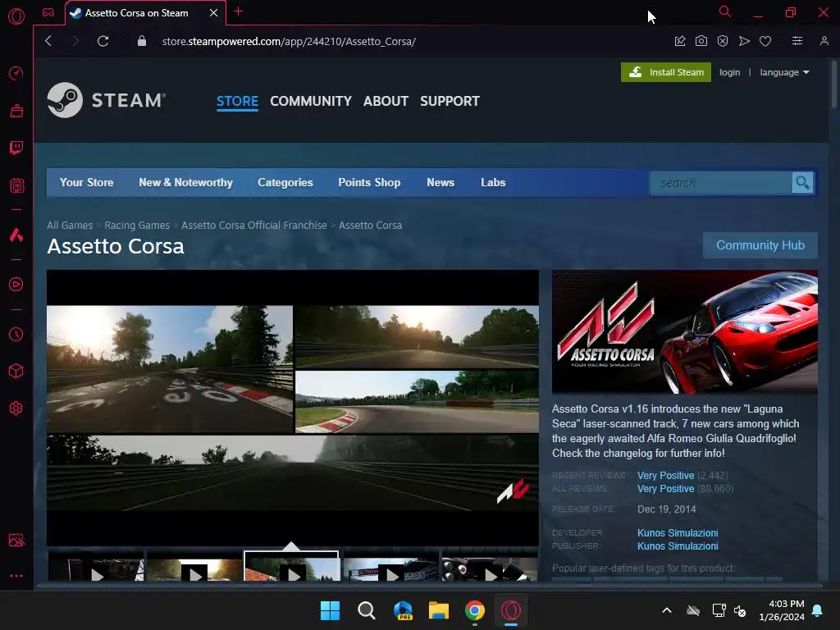Screen dimensions: 840x630
Task: Open the SUPPORT page
Action: [450, 101]
